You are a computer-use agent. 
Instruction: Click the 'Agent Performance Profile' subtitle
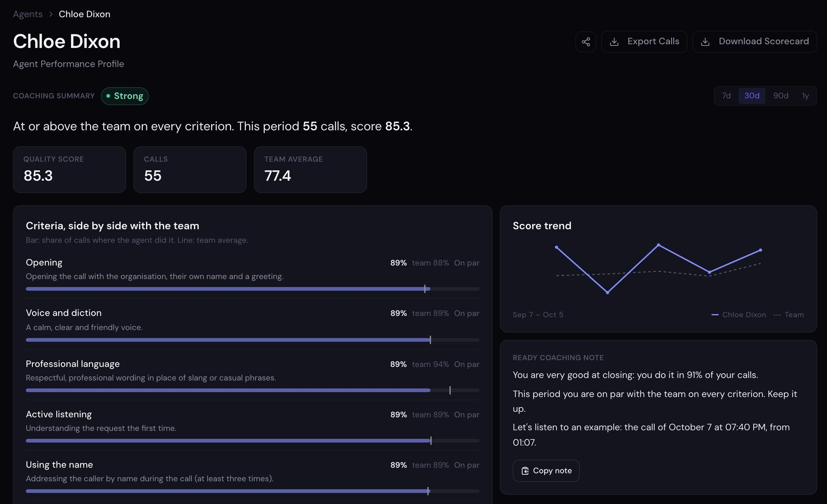pos(68,64)
